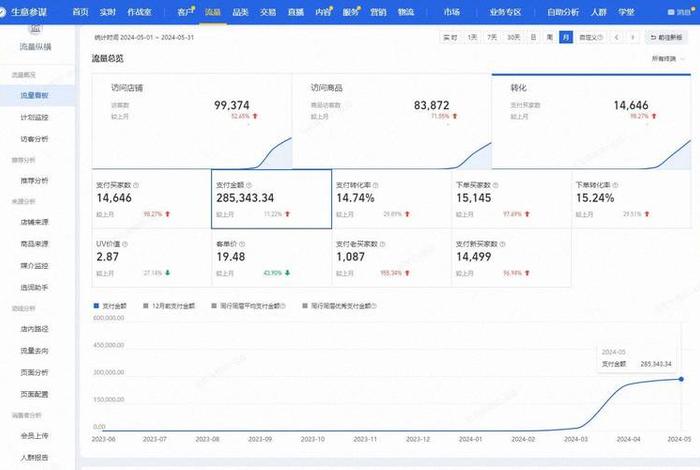Image resolution: width=700 pixels, height=470 pixels.
Task: Select the 客单价 metric card
Action: click(271, 257)
